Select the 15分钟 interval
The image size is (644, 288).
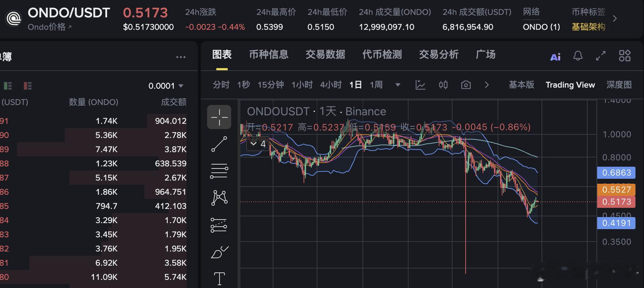tap(271, 85)
